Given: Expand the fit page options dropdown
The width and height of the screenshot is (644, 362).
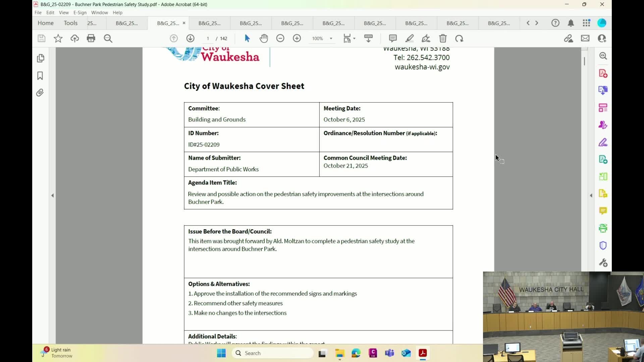Looking at the screenshot, I should (x=354, y=39).
